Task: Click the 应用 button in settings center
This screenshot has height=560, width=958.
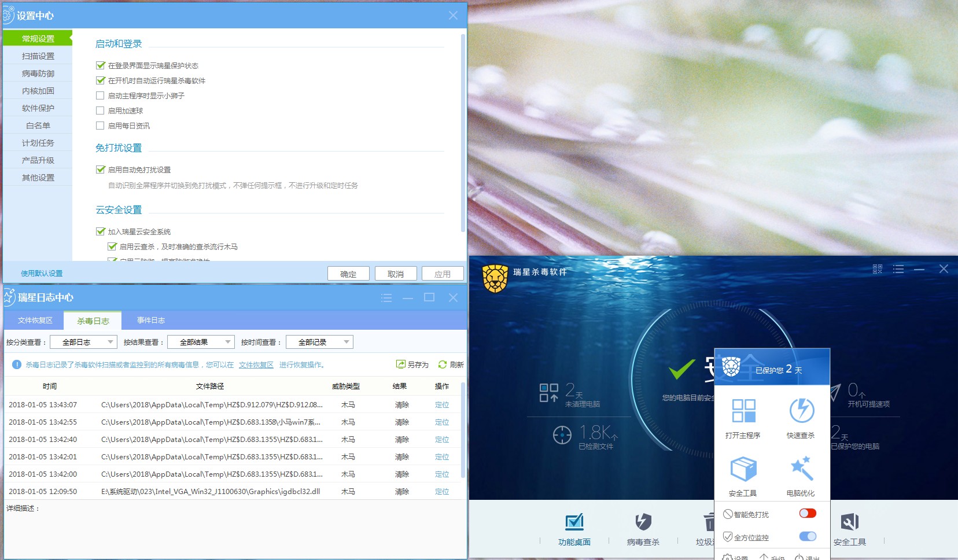Action: [443, 274]
